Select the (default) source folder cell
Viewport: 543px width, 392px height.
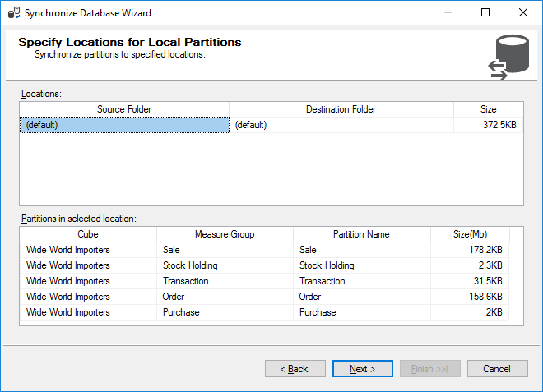click(x=124, y=125)
